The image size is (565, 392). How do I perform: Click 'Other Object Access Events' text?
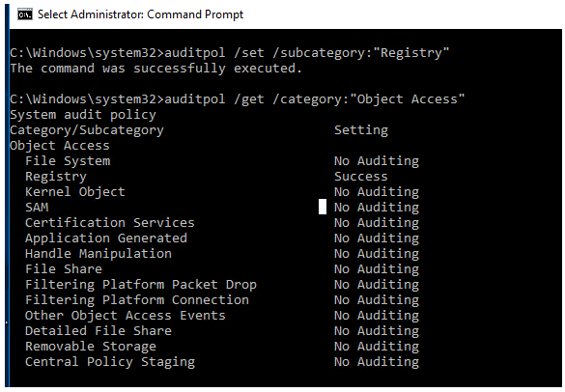tap(126, 316)
